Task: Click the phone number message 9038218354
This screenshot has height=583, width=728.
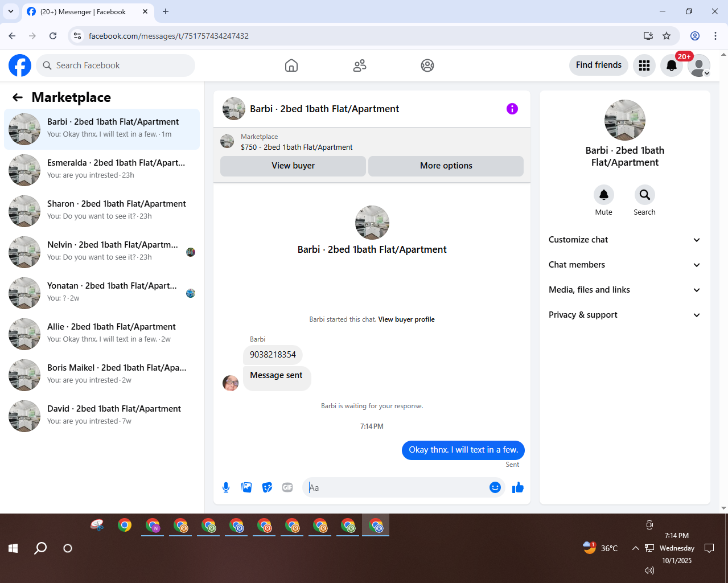Action: 273,355
